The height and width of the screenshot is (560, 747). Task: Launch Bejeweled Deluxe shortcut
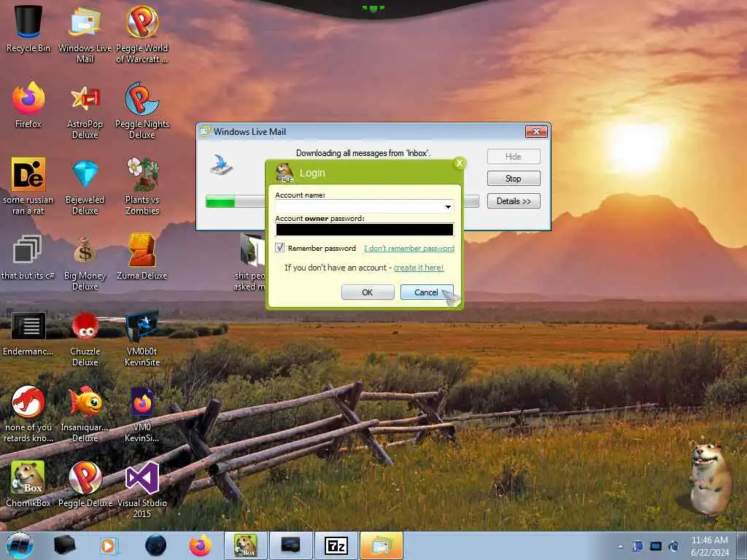tap(85, 186)
